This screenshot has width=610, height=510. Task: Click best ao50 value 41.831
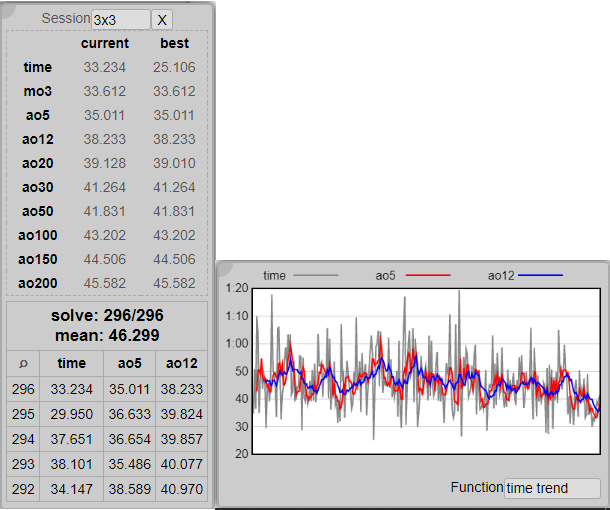click(174, 211)
